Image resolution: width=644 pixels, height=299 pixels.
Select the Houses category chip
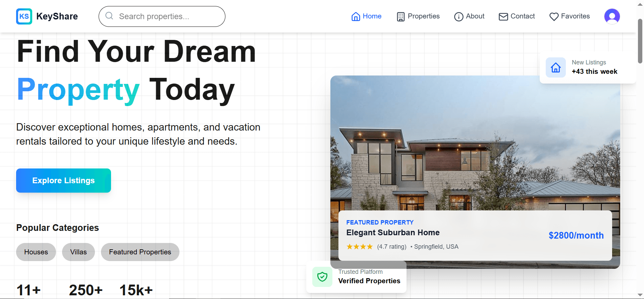click(x=36, y=252)
